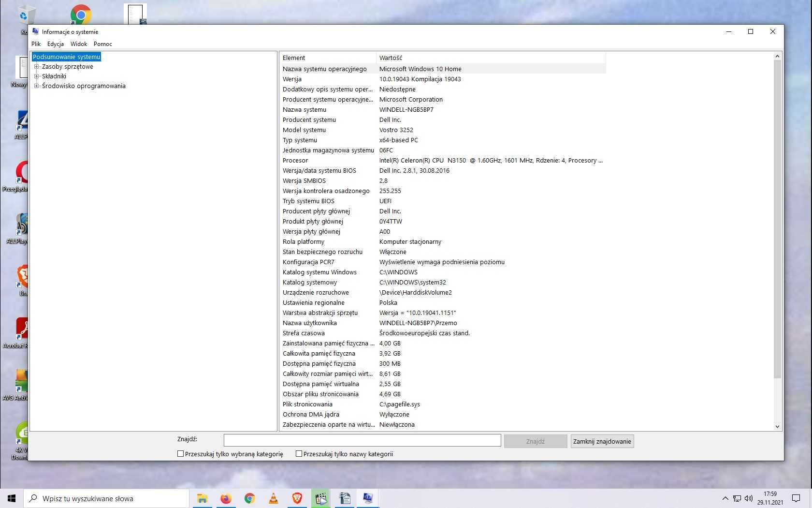Open the Edycja menu
Viewport: 812px width, 508px height.
(56, 44)
